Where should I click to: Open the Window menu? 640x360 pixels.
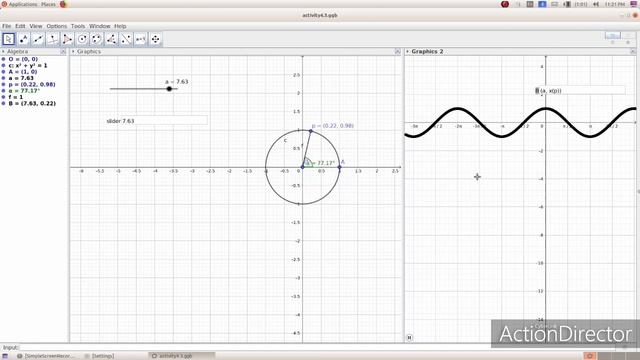click(x=100, y=26)
